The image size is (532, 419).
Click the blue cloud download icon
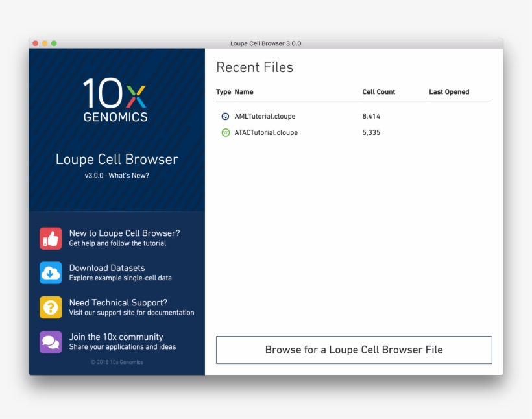point(51,273)
